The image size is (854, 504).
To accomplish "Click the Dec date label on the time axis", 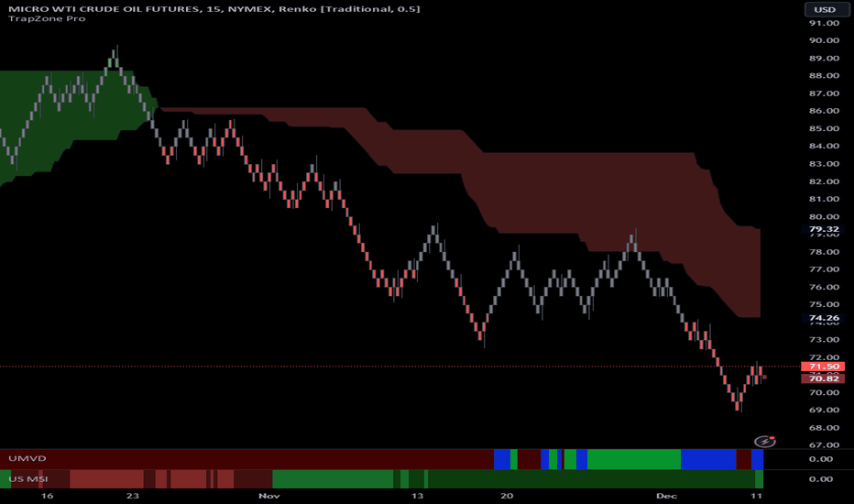I will point(666,496).
